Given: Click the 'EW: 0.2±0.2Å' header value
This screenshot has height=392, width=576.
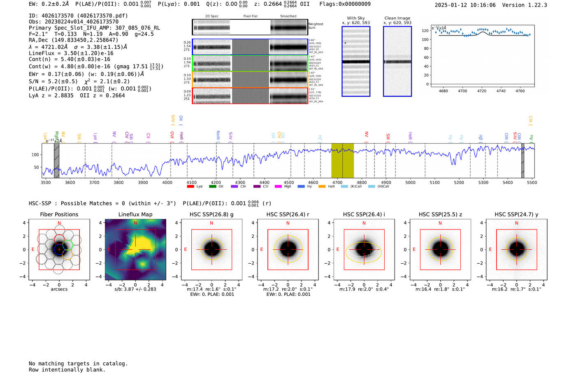Looking at the screenshot, I should pyautogui.click(x=49, y=4).
